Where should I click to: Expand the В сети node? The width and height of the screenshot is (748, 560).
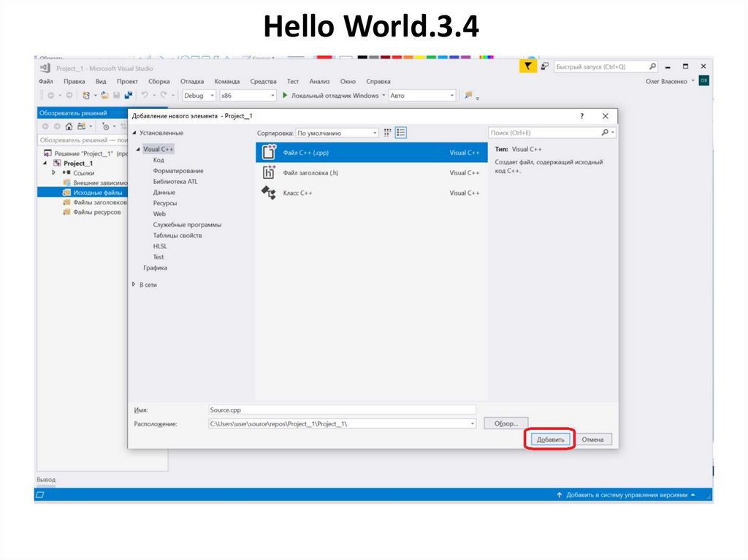(134, 284)
